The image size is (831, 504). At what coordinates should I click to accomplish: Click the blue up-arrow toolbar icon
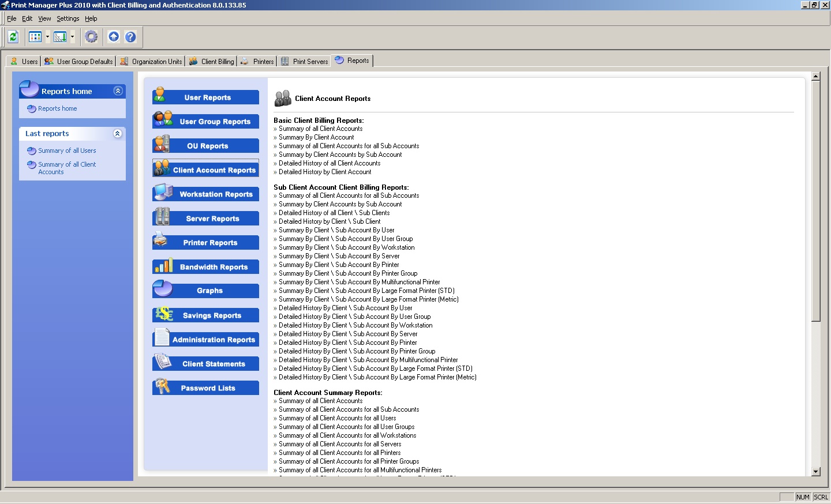[114, 37]
